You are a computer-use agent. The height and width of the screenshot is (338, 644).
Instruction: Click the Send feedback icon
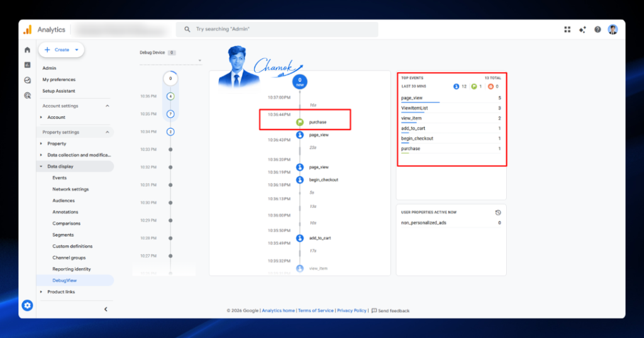coord(374,310)
